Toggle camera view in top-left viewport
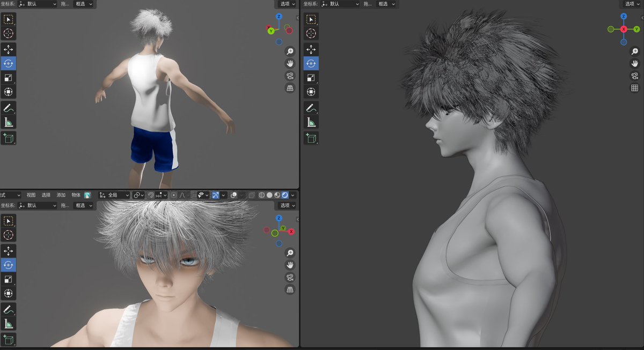 click(x=290, y=76)
